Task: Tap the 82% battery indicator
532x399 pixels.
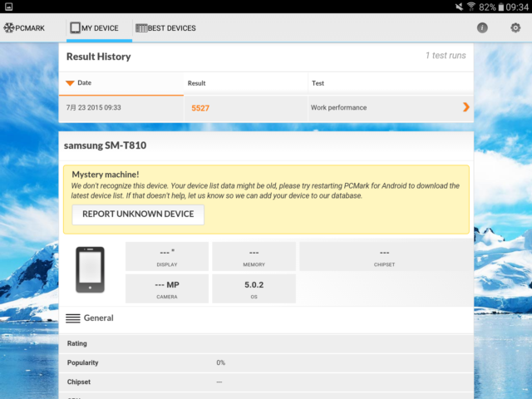Action: point(491,7)
